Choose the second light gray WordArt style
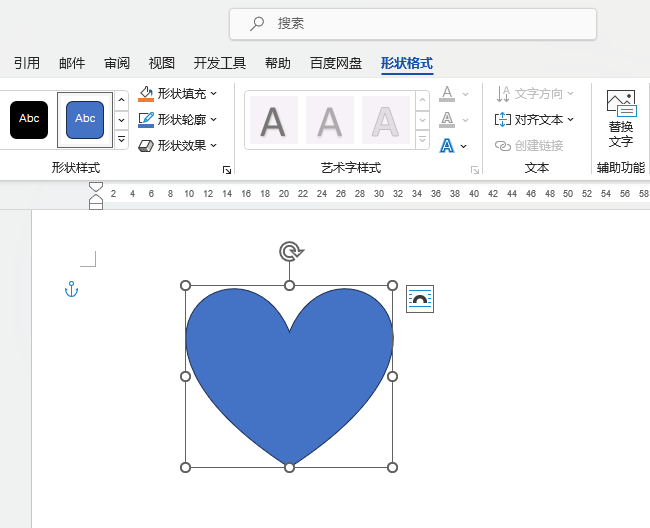 click(x=330, y=120)
